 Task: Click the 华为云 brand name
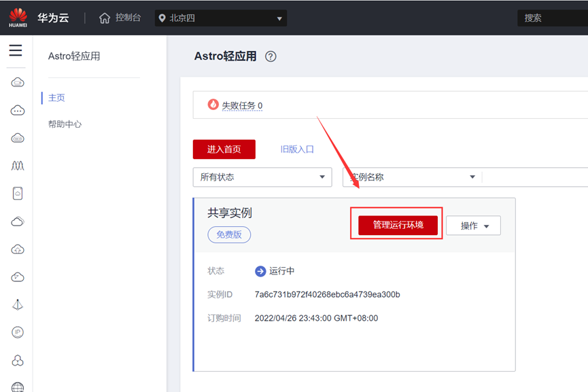coord(53,18)
